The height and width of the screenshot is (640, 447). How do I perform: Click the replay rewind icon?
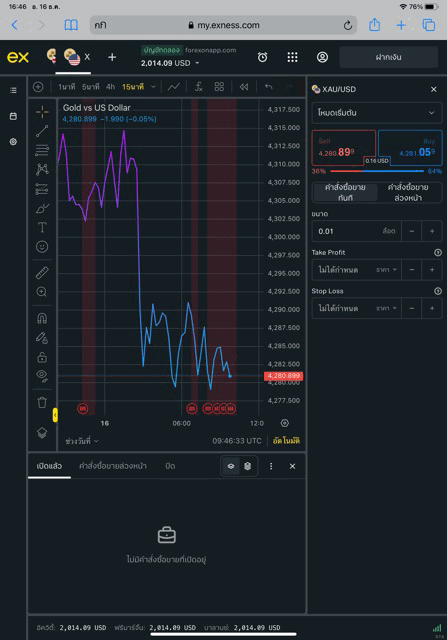click(x=244, y=87)
